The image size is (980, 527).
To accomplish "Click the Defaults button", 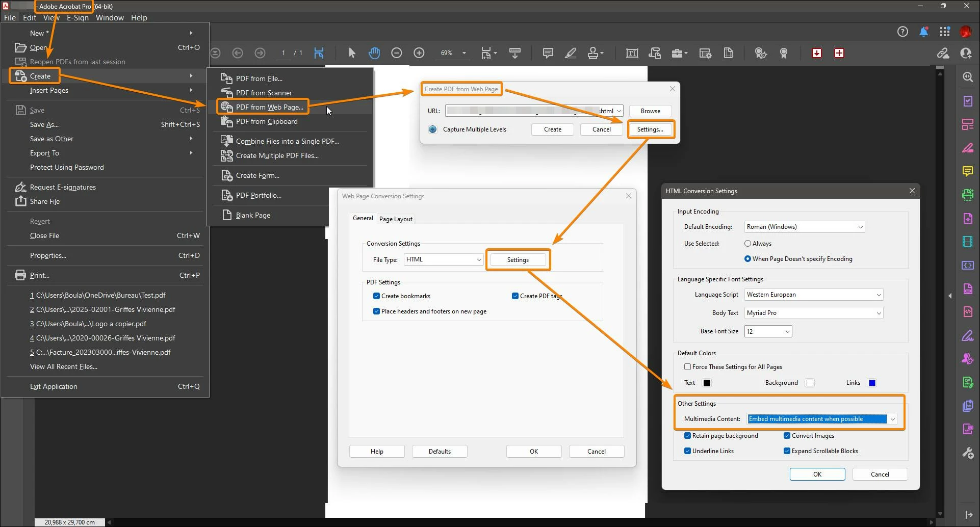I will (440, 452).
